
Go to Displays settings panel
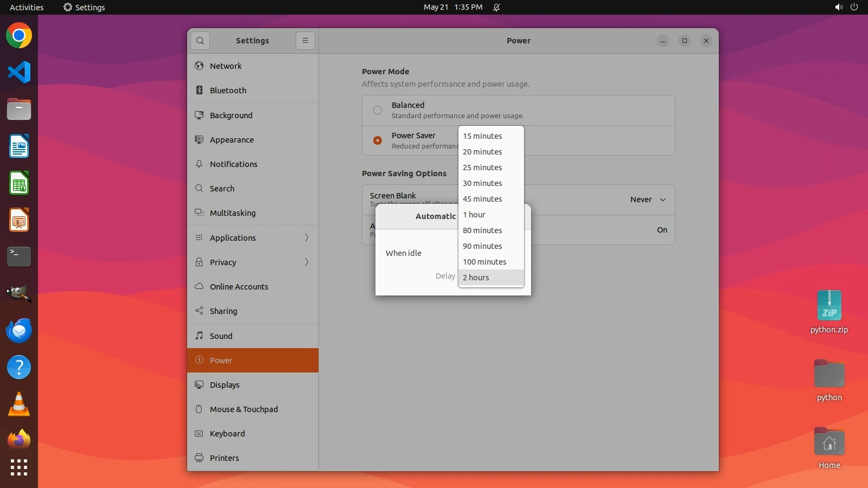[x=225, y=385]
